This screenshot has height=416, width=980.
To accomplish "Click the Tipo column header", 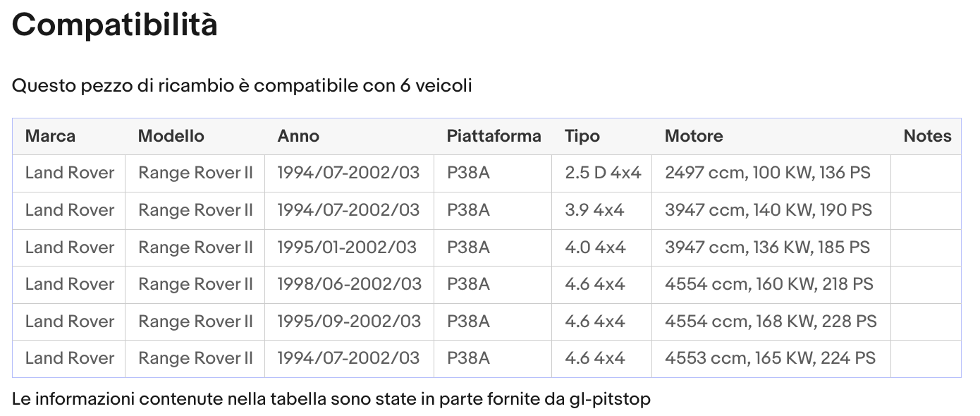I will (582, 136).
